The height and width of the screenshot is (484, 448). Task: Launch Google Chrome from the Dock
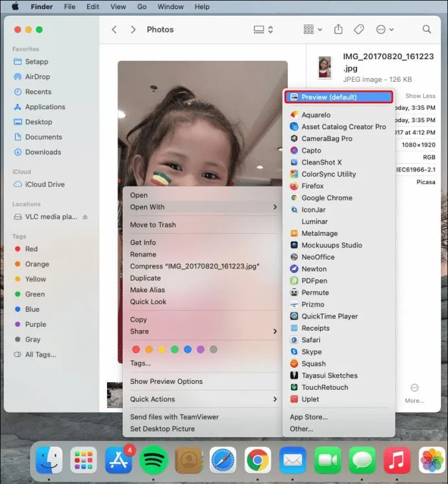tap(258, 460)
